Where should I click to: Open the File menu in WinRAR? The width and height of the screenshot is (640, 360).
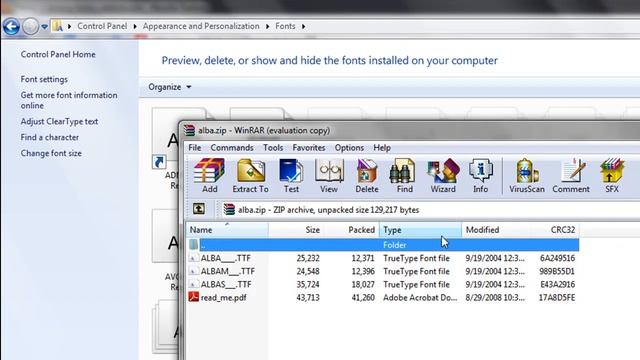click(195, 148)
